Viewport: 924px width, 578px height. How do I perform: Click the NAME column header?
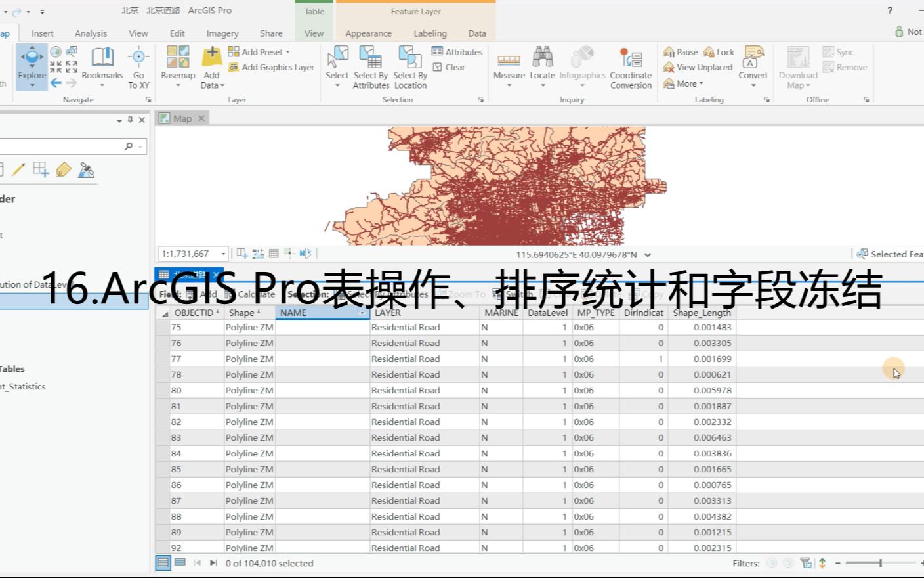(x=322, y=313)
